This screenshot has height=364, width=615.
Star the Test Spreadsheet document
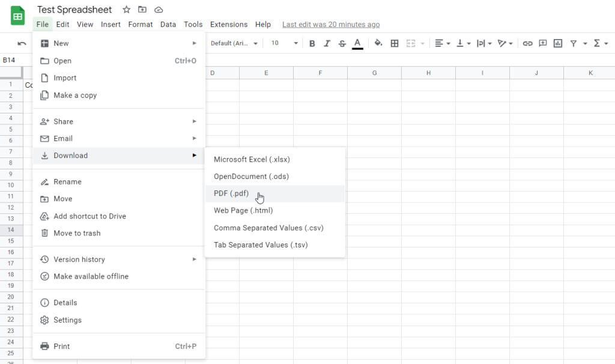tap(126, 10)
